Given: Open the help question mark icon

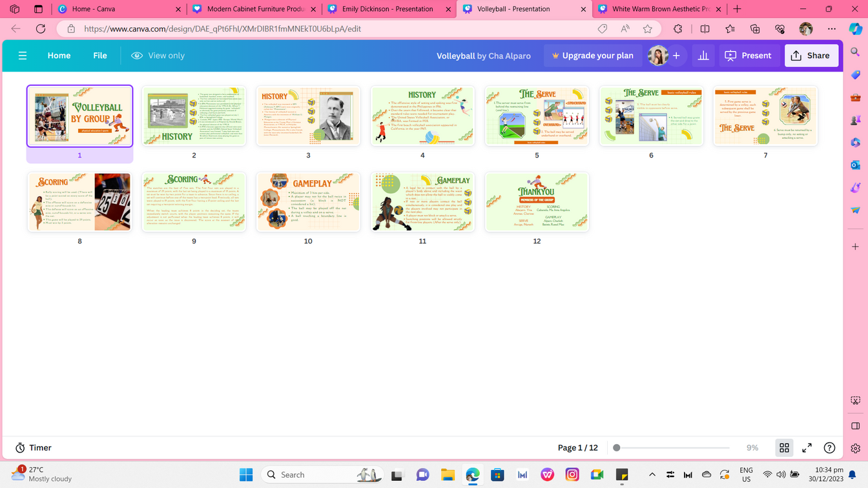Looking at the screenshot, I should tap(830, 447).
